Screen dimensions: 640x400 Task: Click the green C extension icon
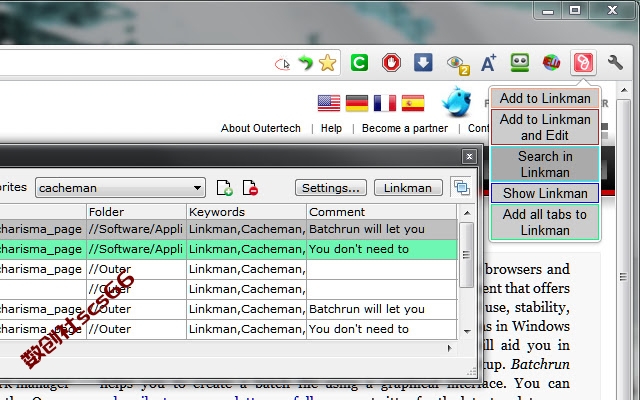click(359, 63)
